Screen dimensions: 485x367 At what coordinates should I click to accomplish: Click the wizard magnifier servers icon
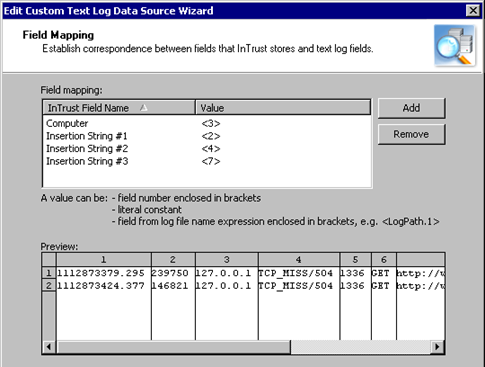click(455, 46)
